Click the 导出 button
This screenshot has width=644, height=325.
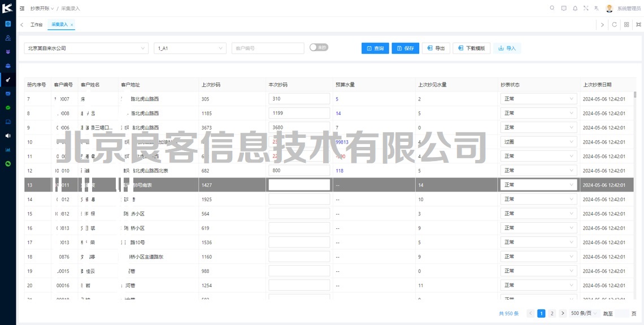[x=436, y=48]
